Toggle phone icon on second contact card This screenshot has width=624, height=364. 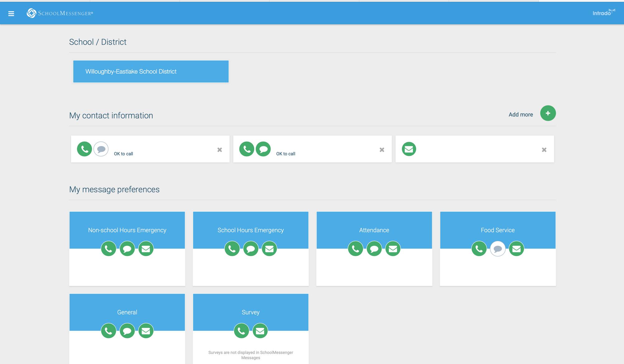click(x=247, y=149)
